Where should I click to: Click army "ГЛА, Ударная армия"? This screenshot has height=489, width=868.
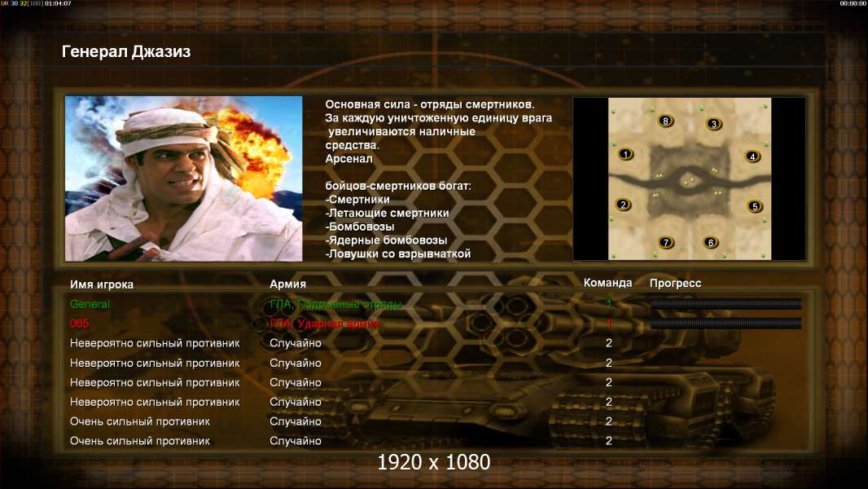(x=324, y=324)
